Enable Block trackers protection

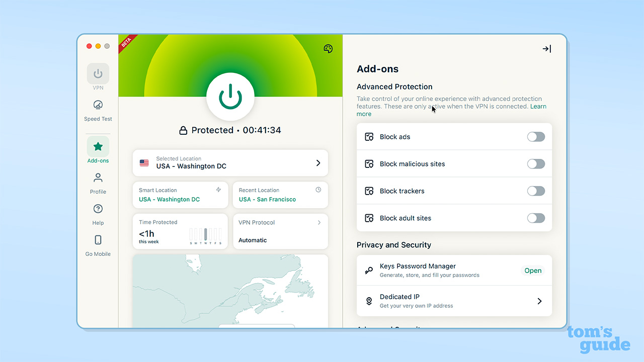point(535,191)
